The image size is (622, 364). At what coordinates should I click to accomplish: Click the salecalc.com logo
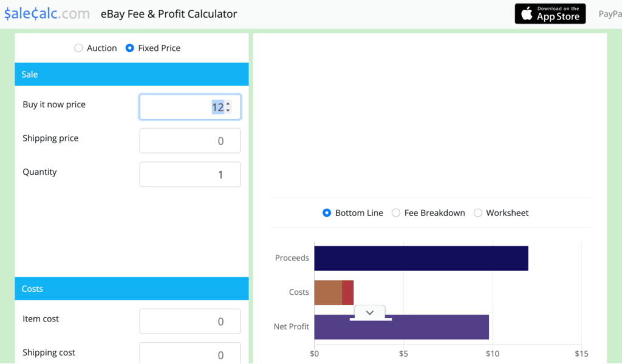(x=47, y=13)
